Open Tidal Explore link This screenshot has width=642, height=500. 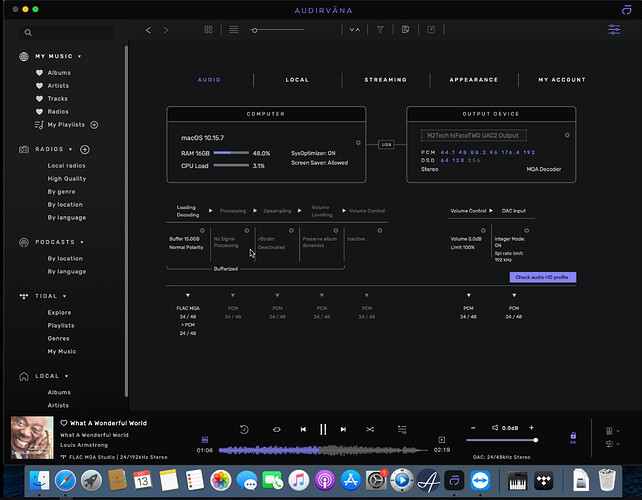tap(59, 312)
